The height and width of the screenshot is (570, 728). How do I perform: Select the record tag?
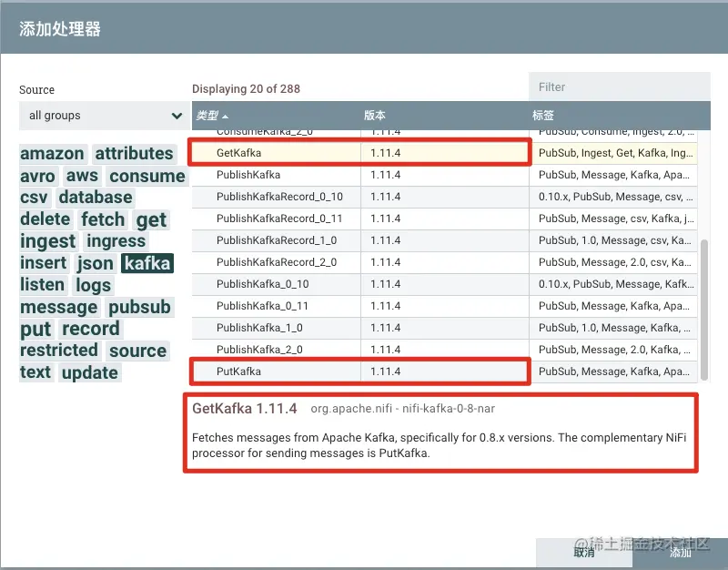[x=91, y=329]
